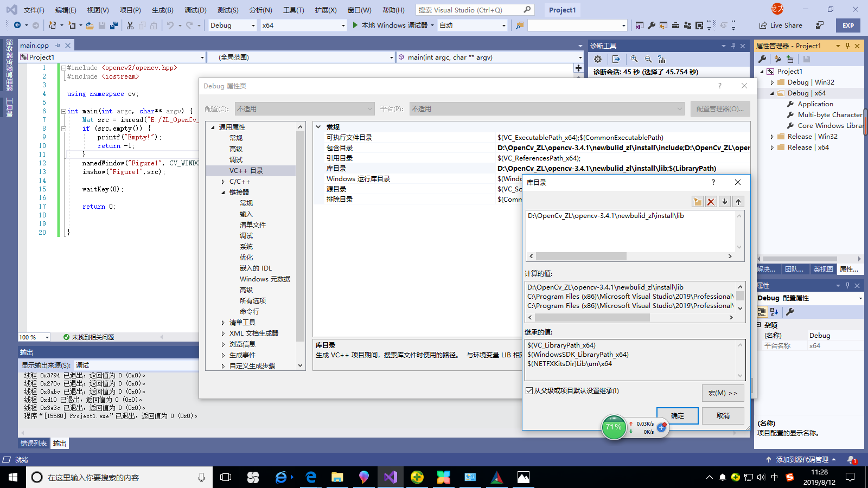Open diagnostic tools settings gear

598,59
